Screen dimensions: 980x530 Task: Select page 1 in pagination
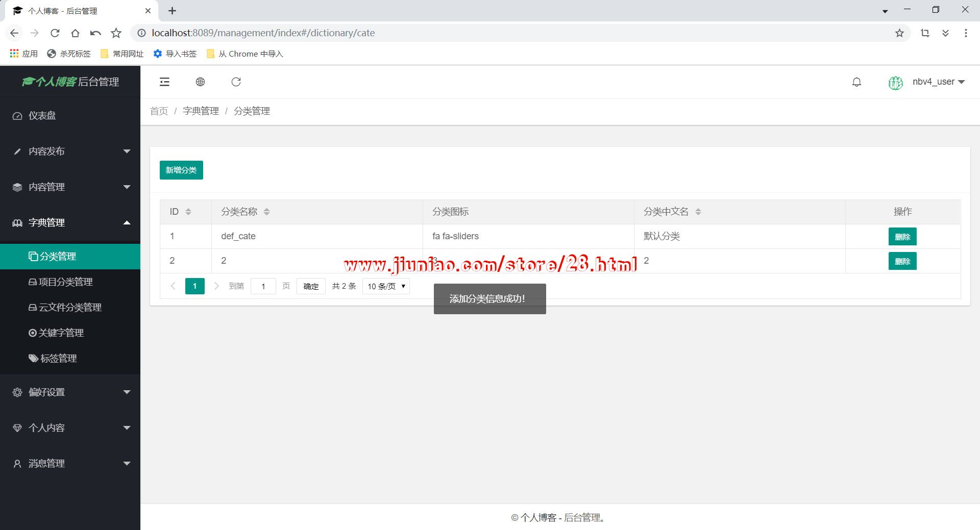[x=194, y=286]
